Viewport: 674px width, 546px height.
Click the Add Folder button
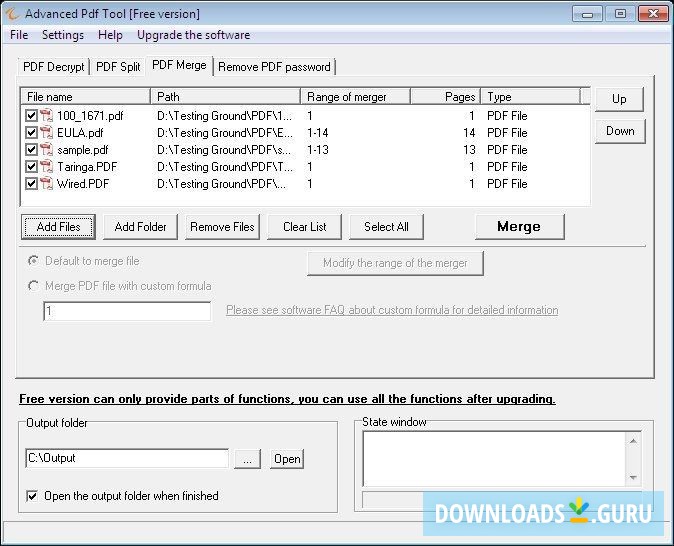pyautogui.click(x=140, y=227)
